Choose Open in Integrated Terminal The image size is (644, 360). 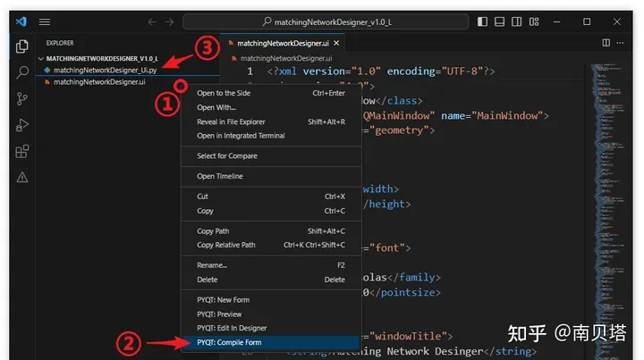pyautogui.click(x=271, y=136)
